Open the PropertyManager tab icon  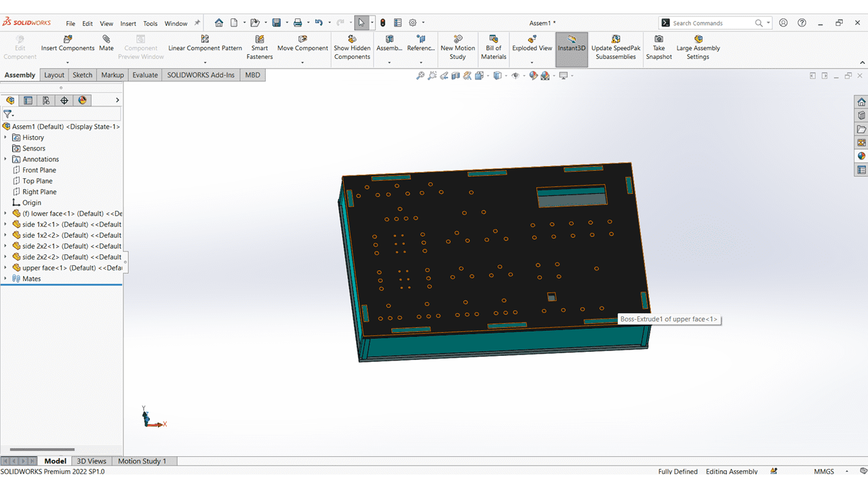[x=28, y=100]
